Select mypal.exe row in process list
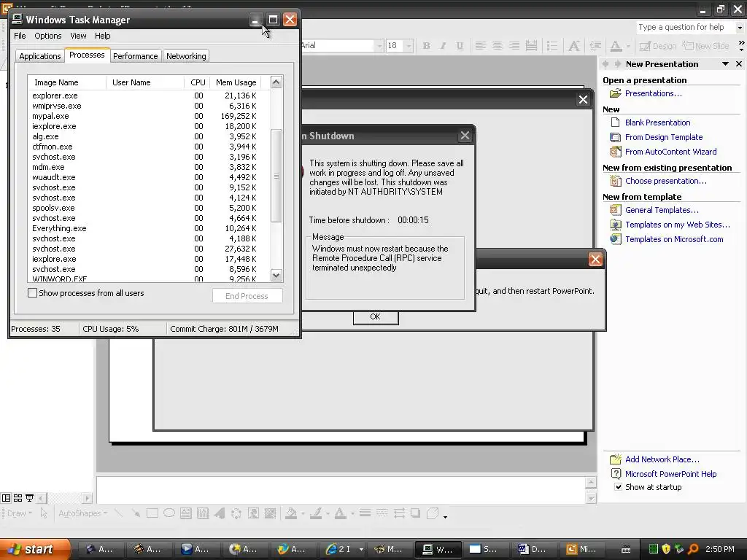 149,116
